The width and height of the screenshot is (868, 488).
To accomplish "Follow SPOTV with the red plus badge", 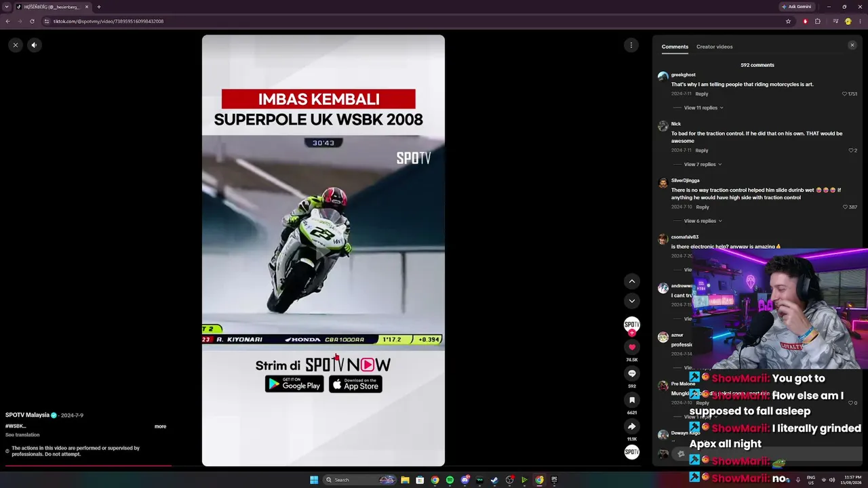I will click(632, 333).
